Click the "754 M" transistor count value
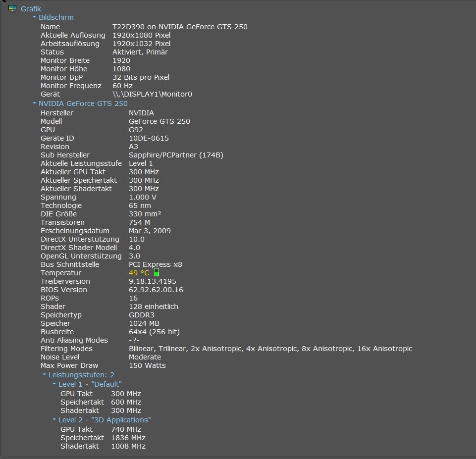476x459 pixels. coord(139,222)
